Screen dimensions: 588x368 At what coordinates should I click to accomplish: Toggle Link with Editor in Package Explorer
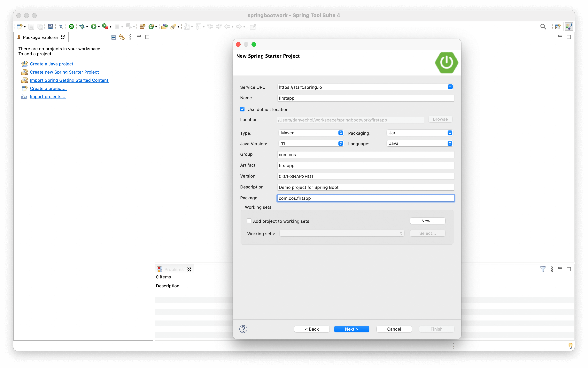point(122,37)
